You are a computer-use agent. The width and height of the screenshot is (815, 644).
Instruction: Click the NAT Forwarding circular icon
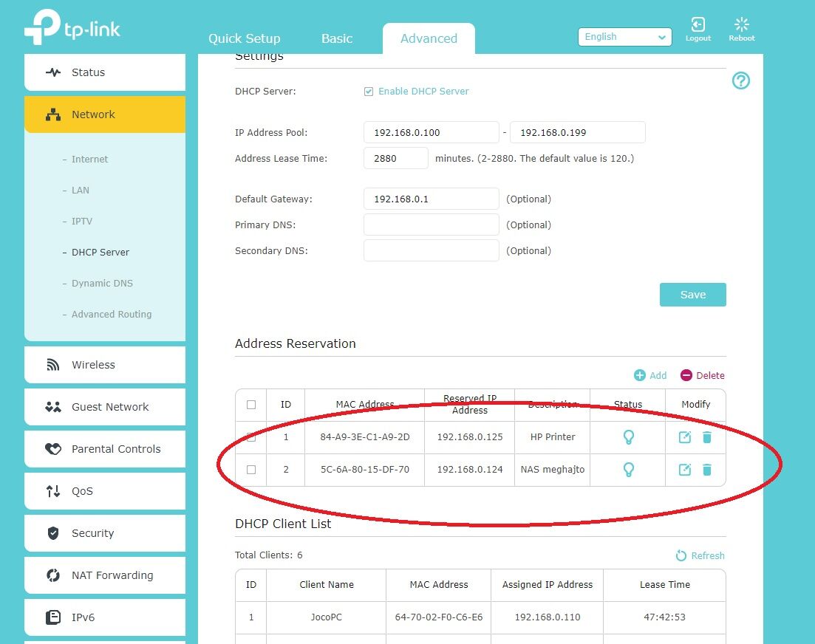(x=53, y=575)
